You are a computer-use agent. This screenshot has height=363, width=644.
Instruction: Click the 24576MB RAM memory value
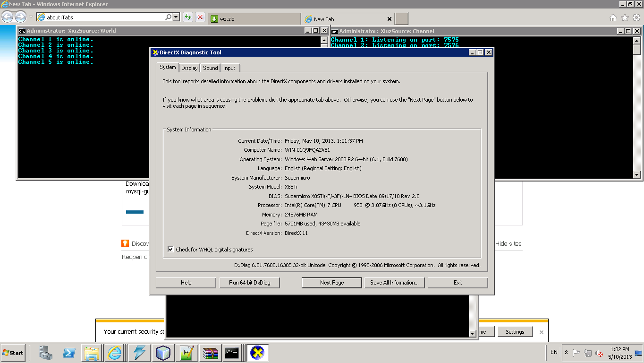tap(301, 215)
